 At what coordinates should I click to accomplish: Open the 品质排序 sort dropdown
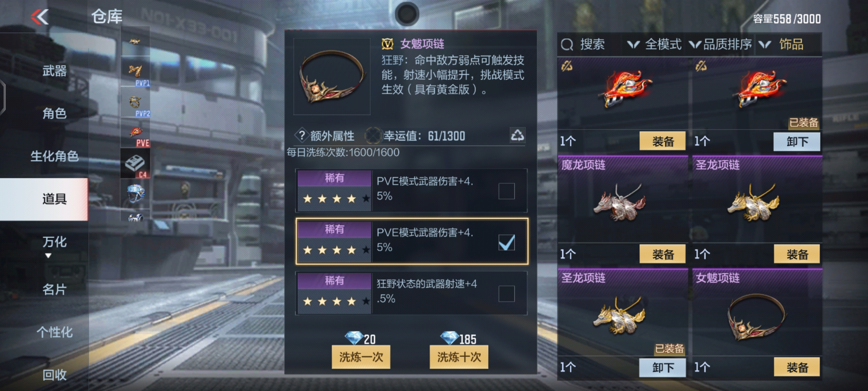point(720,45)
